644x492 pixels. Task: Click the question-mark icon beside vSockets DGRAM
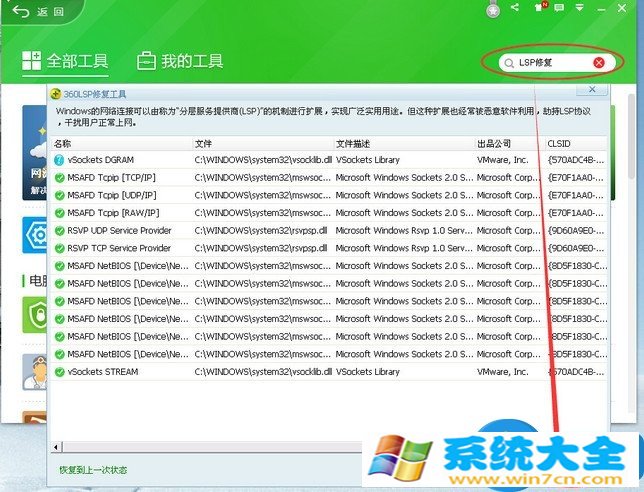(x=60, y=160)
